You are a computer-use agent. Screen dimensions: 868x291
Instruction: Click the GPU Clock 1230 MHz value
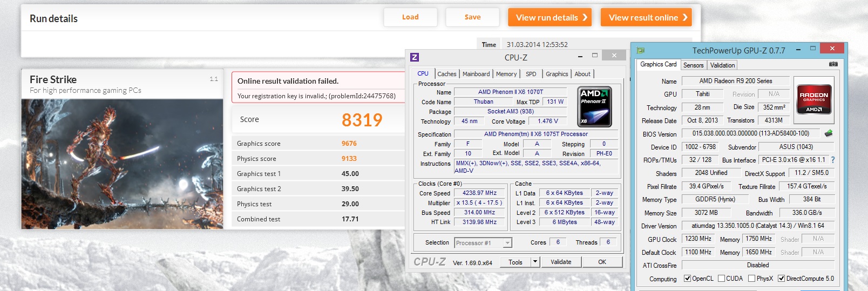698,239
